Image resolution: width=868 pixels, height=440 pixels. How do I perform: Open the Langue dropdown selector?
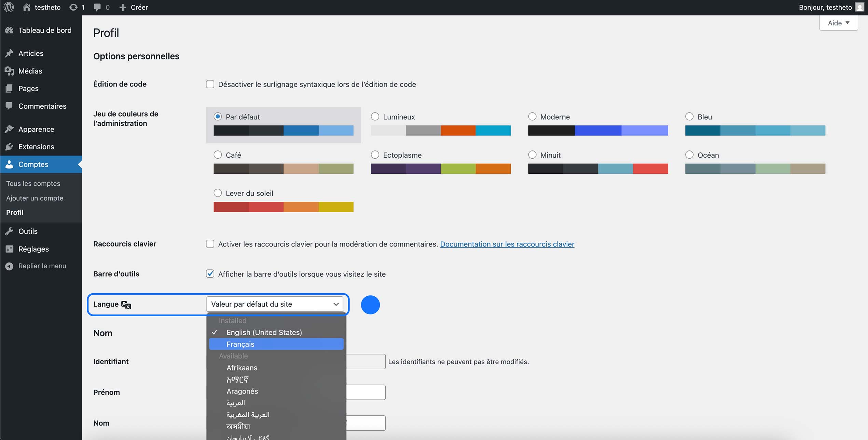click(275, 304)
